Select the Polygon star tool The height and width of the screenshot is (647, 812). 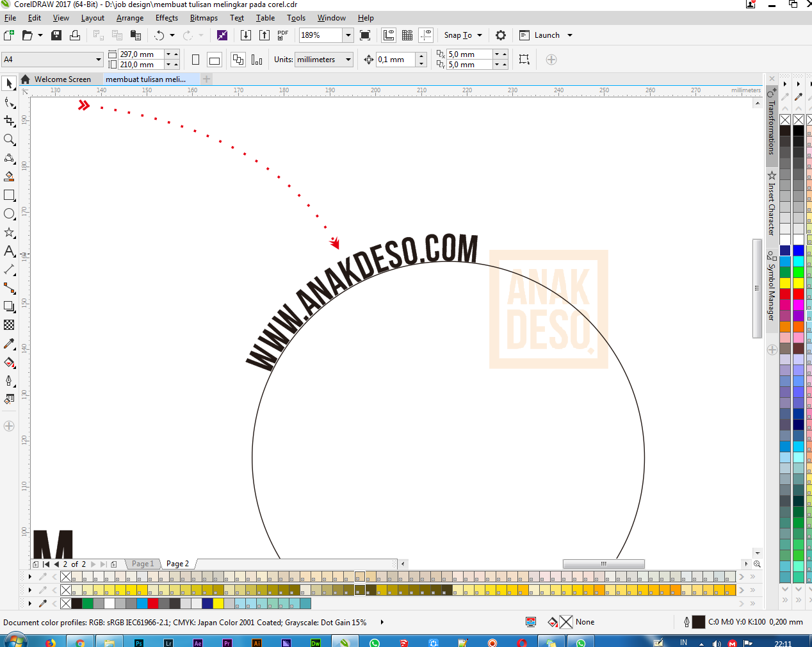tap(9, 233)
